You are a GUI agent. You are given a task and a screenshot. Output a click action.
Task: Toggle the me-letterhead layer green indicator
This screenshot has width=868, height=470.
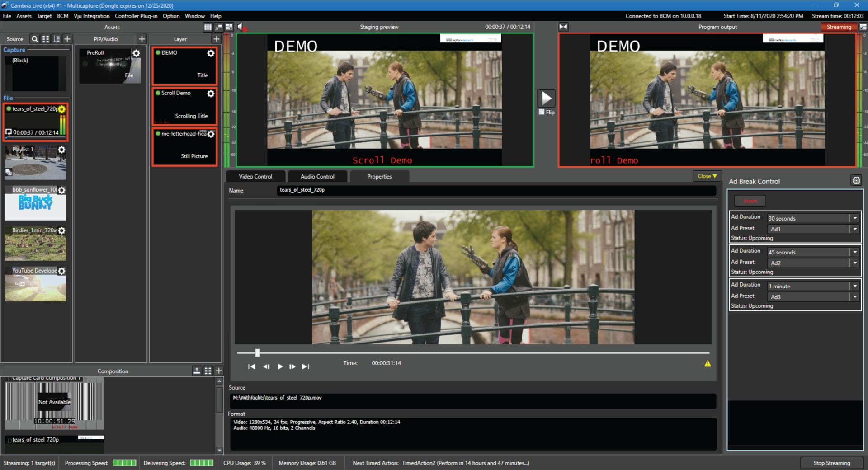[x=158, y=134]
